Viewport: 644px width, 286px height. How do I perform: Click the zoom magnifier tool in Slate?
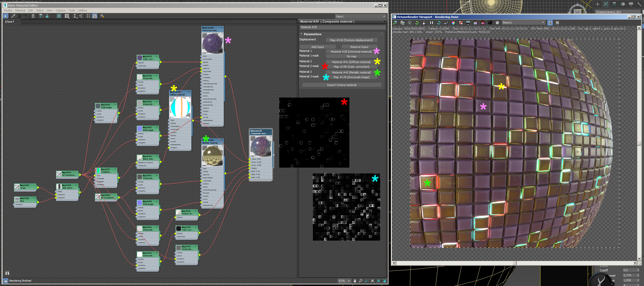coord(360,281)
